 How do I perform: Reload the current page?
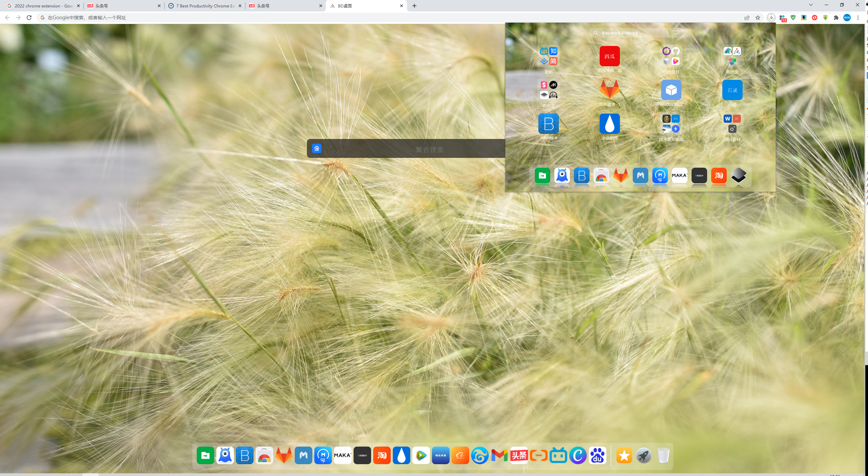[x=29, y=18]
